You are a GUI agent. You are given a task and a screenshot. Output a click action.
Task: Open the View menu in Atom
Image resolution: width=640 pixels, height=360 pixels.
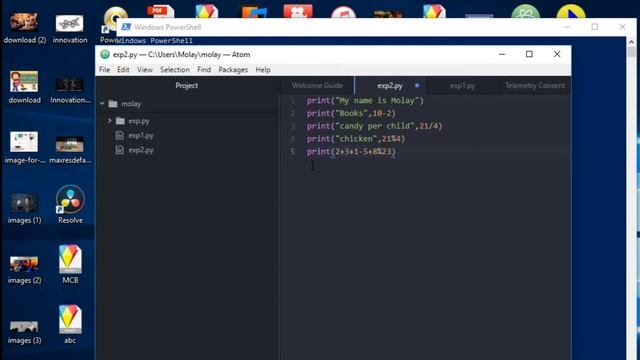144,70
